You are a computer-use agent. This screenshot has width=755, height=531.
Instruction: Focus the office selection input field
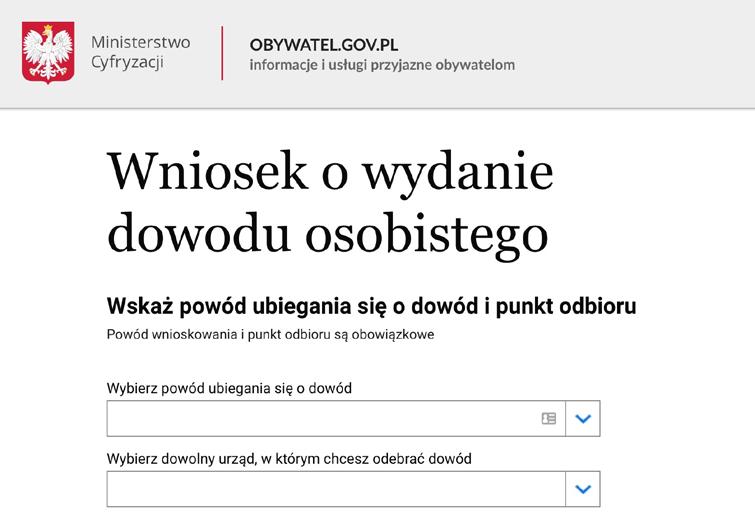click(x=336, y=489)
